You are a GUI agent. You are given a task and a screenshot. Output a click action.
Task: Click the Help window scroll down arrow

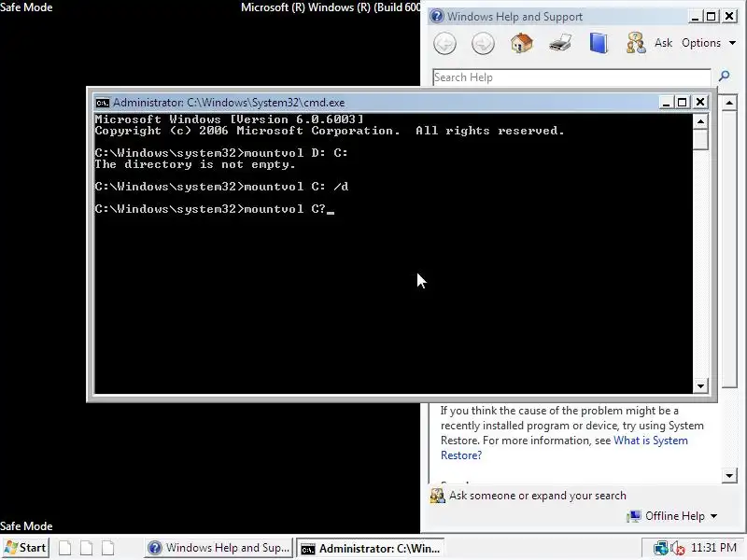[x=729, y=475]
